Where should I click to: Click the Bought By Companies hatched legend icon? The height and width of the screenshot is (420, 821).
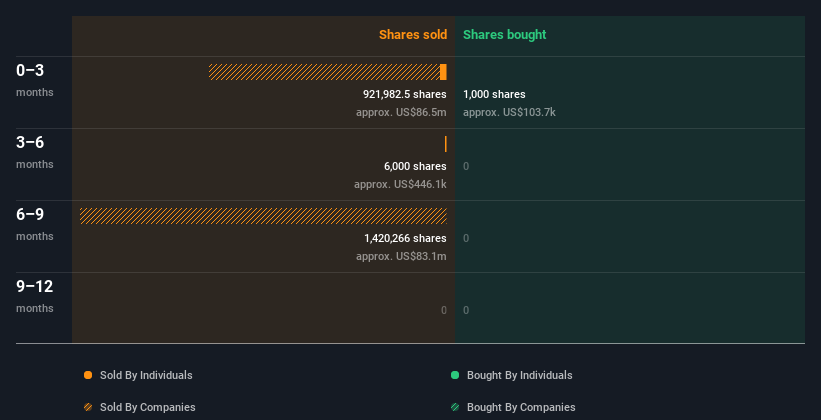(455, 407)
